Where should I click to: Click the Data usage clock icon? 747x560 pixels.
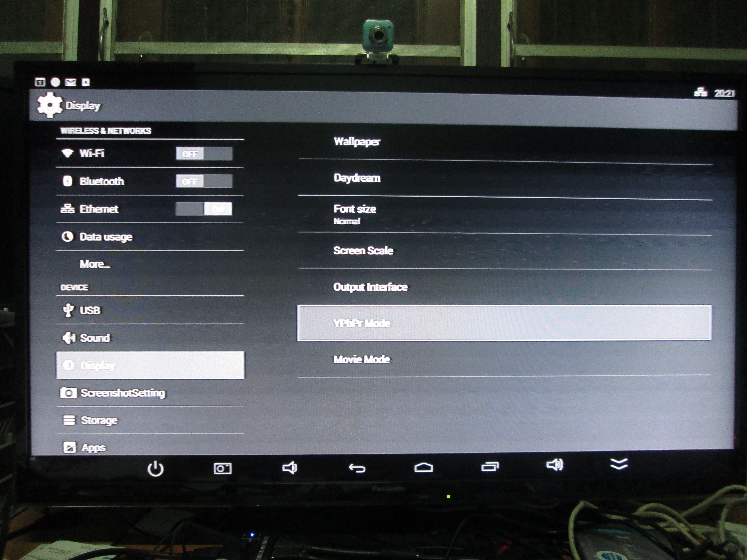[67, 236]
